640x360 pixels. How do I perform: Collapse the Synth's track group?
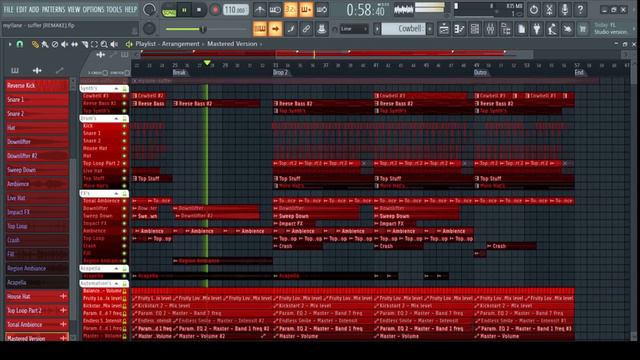[116, 89]
